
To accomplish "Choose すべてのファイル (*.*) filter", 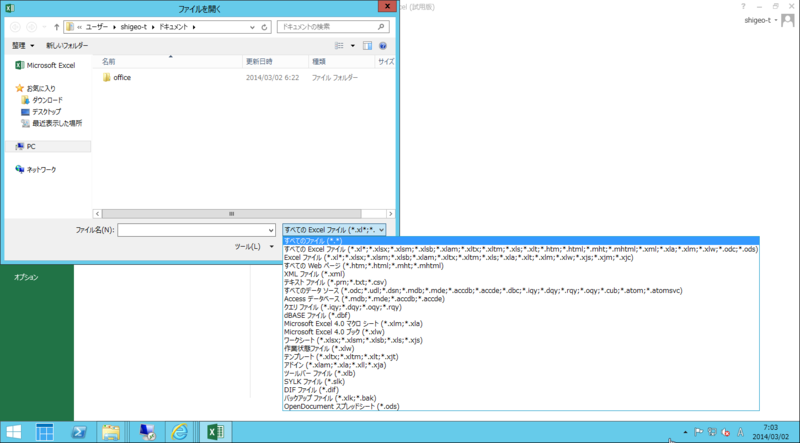I will (521, 241).
